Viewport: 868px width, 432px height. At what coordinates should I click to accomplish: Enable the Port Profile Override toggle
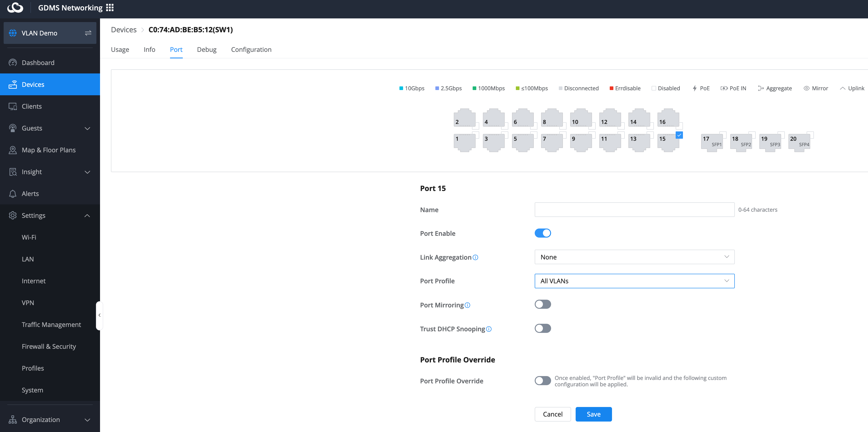click(x=542, y=381)
